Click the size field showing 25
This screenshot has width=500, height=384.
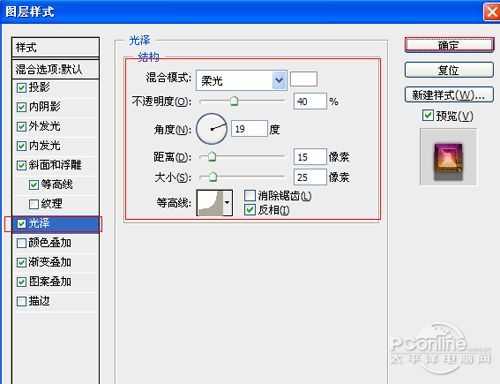coord(310,177)
